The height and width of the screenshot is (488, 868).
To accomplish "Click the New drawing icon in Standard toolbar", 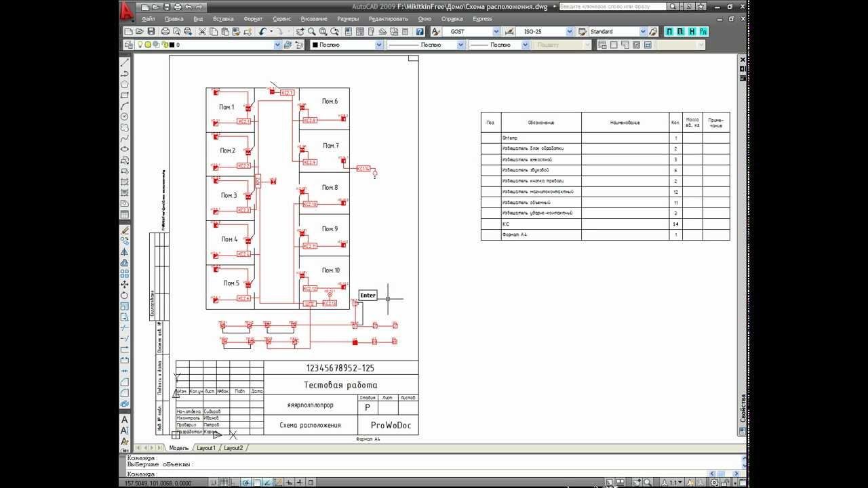I will click(127, 31).
